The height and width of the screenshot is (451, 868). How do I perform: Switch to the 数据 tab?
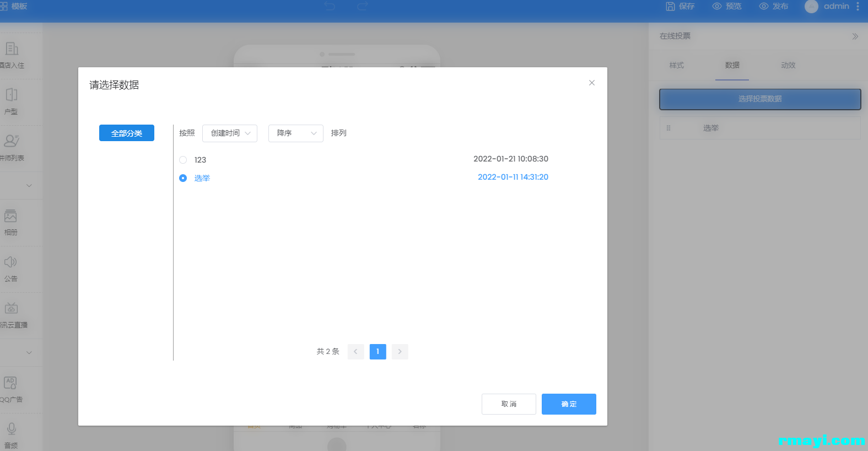(x=732, y=65)
